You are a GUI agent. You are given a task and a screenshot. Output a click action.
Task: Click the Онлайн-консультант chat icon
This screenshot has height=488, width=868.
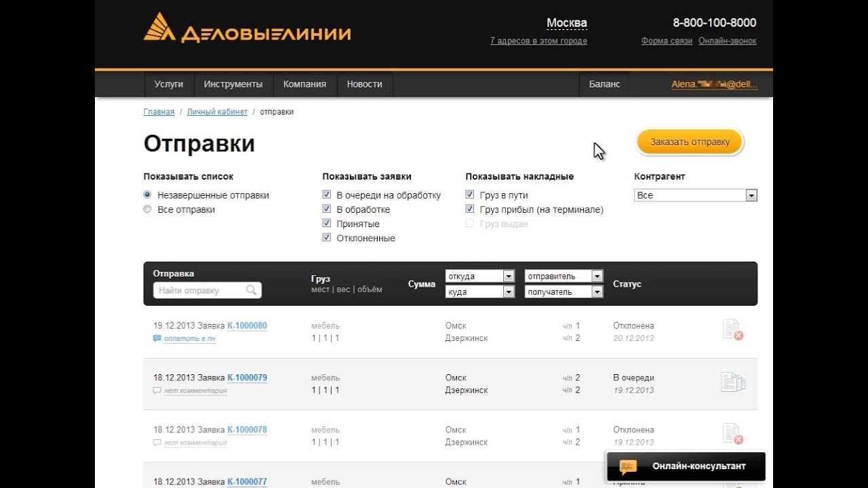(x=629, y=466)
